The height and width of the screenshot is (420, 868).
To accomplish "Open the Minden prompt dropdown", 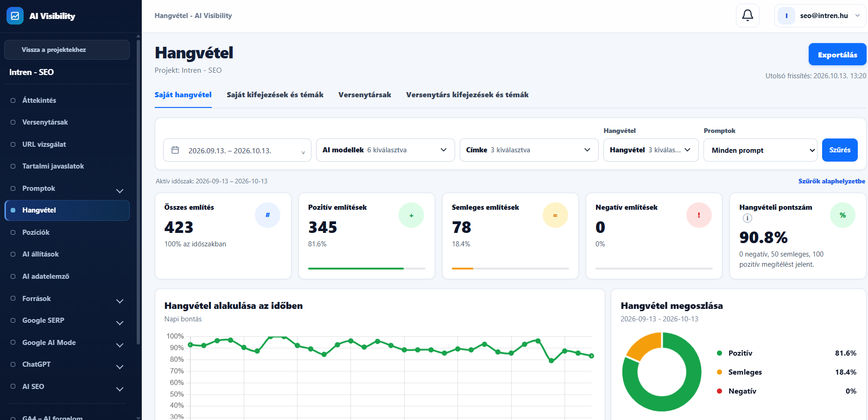I will tap(760, 150).
